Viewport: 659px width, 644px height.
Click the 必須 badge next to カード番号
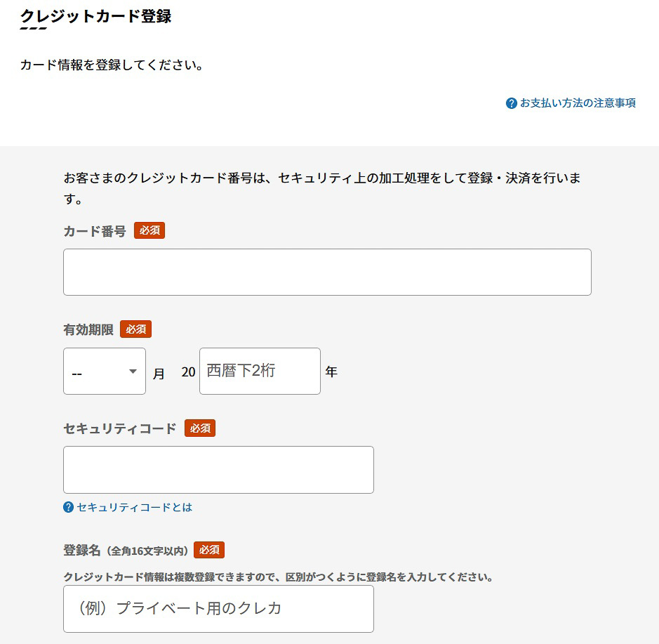[149, 230]
